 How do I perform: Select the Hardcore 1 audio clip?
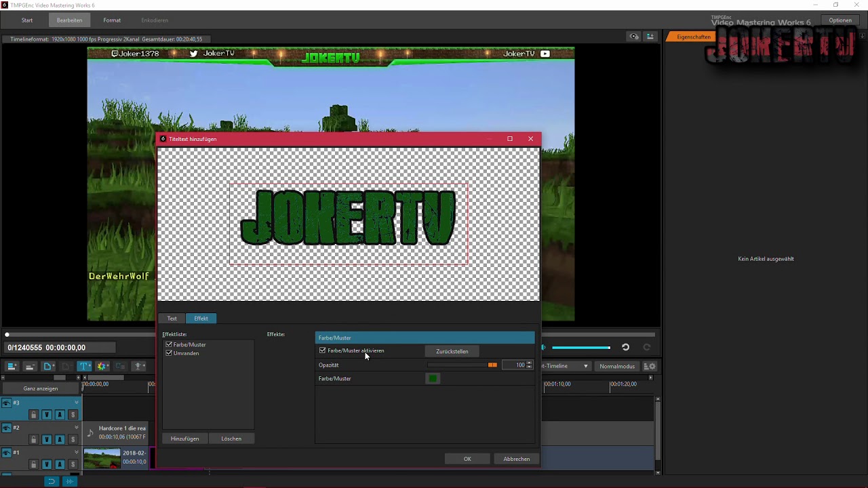click(x=115, y=432)
